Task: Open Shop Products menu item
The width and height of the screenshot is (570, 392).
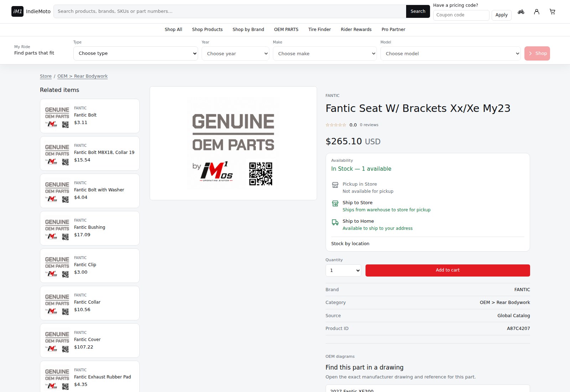Action: pos(207,30)
